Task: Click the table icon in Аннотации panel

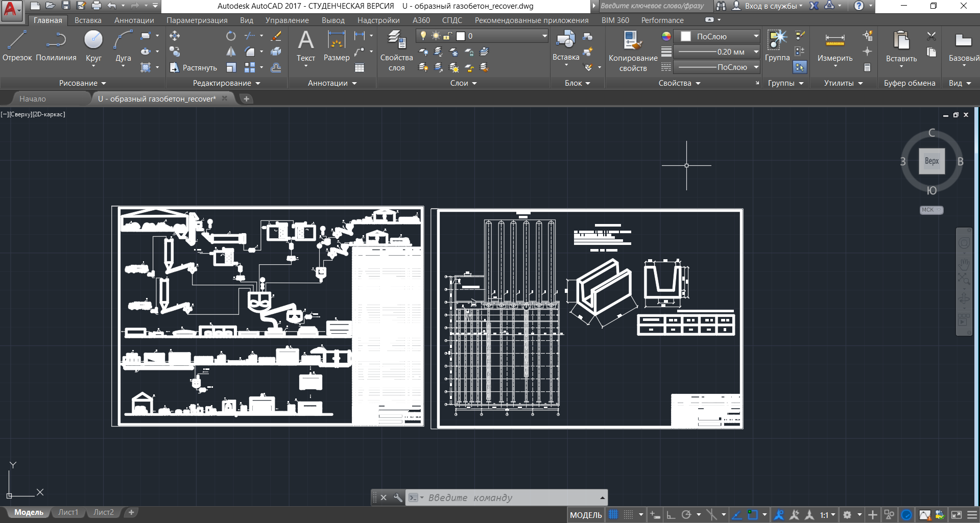Action: (360, 67)
